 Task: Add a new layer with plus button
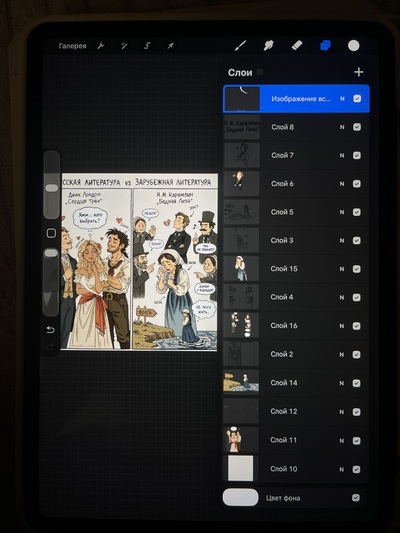point(359,72)
